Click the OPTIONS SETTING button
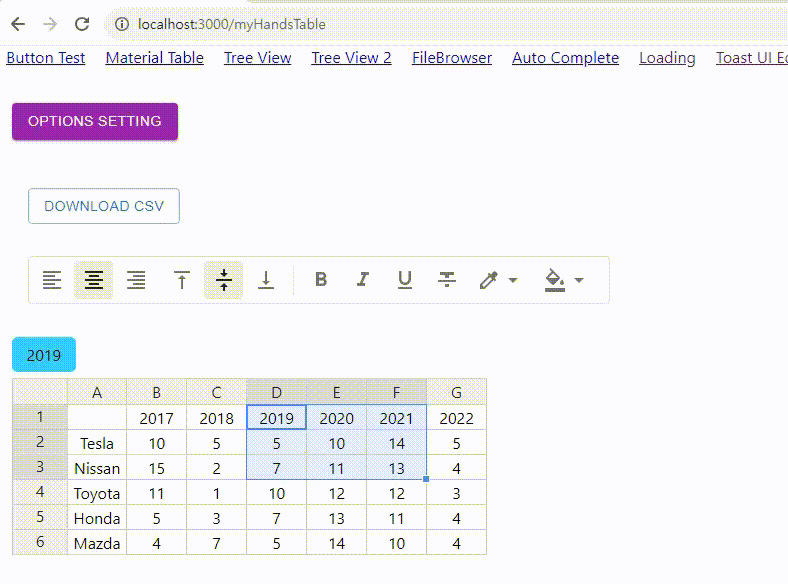The width and height of the screenshot is (788, 584). pyautogui.click(x=95, y=121)
